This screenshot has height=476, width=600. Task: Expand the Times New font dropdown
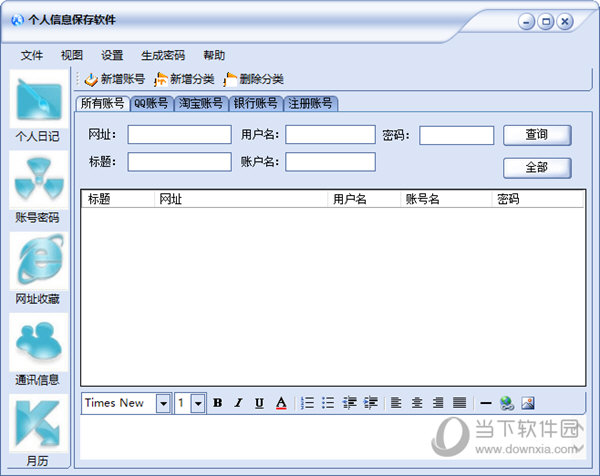coord(163,403)
